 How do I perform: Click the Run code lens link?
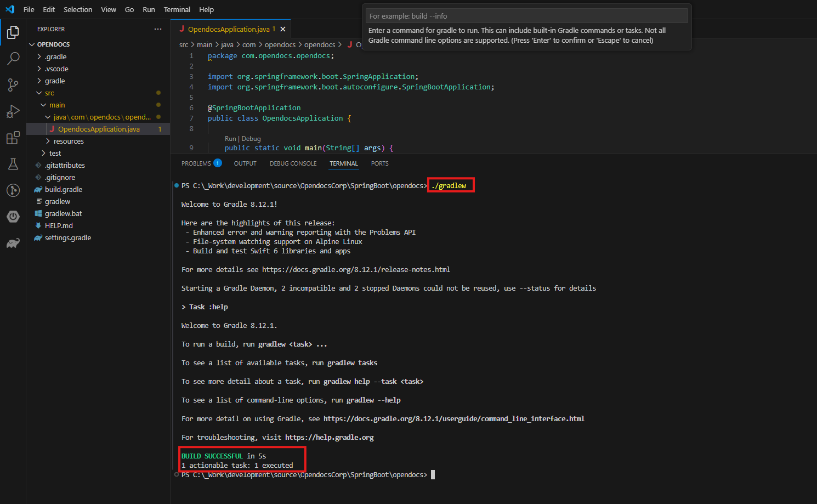click(x=230, y=139)
